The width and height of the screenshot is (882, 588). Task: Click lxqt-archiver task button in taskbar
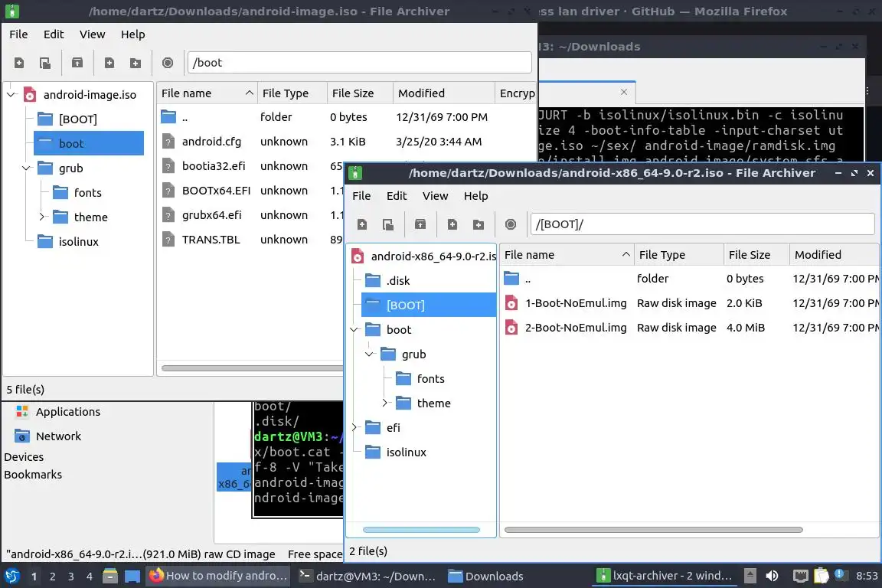(665, 576)
